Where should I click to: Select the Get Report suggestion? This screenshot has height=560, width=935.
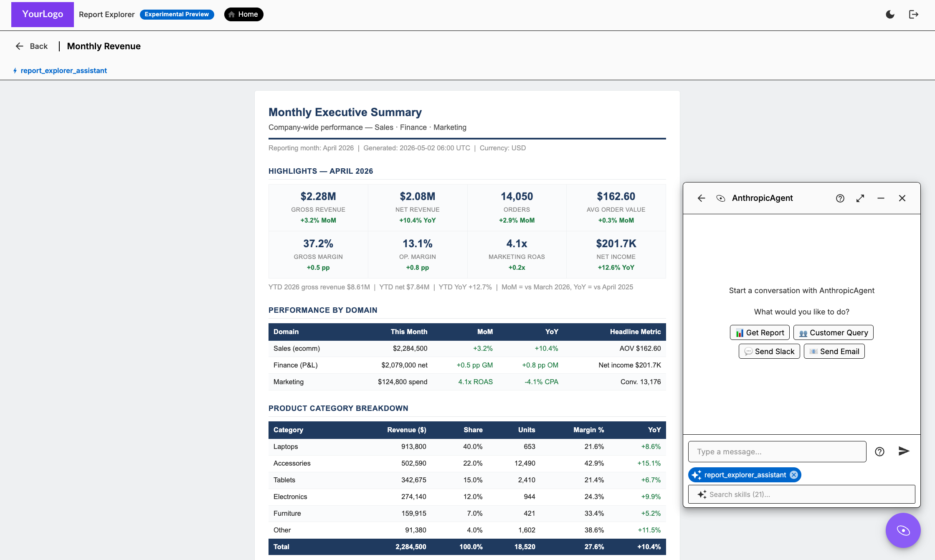[x=760, y=333]
